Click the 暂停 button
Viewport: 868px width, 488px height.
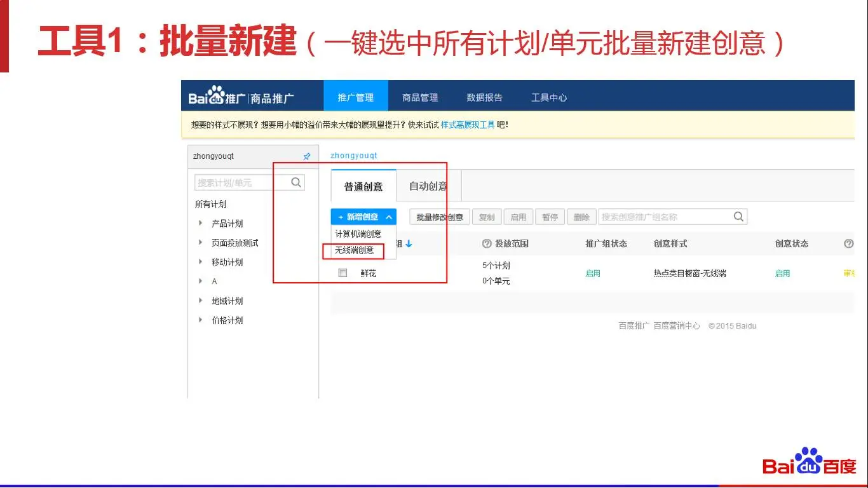550,217
